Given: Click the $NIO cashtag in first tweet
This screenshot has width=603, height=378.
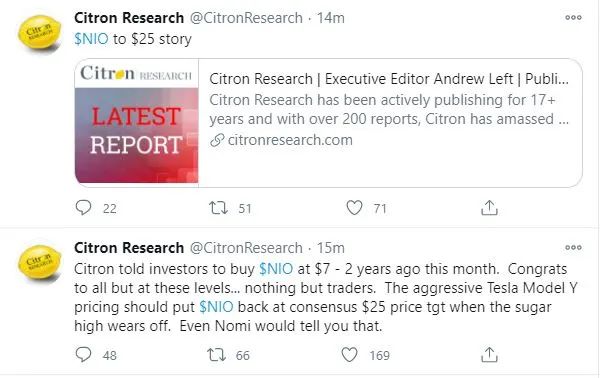Looking at the screenshot, I should click(x=91, y=39).
